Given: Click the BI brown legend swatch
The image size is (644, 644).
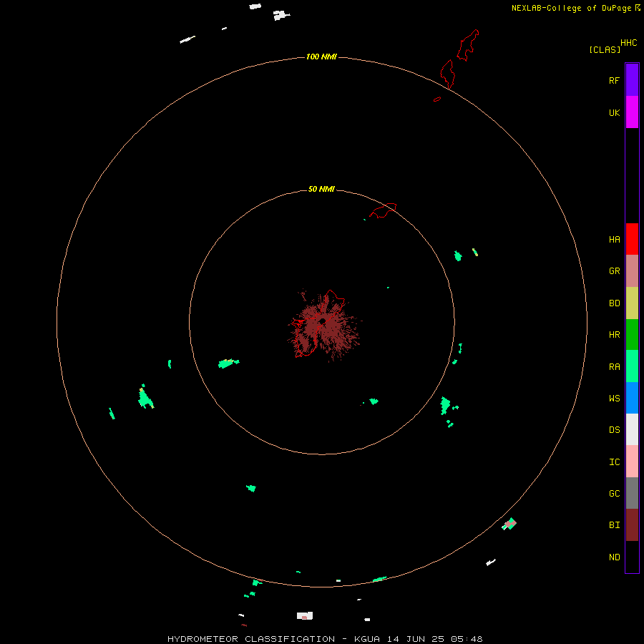Looking at the screenshot, I should [632, 525].
